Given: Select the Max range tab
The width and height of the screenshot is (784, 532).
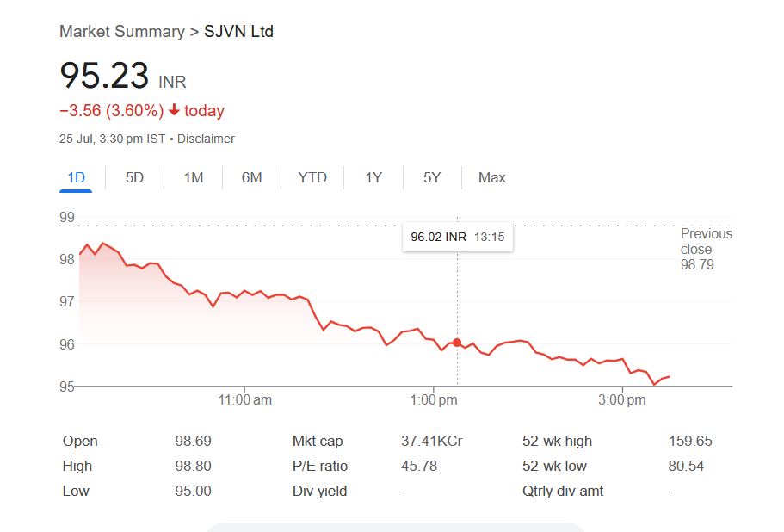Looking at the screenshot, I should pyautogui.click(x=491, y=177).
